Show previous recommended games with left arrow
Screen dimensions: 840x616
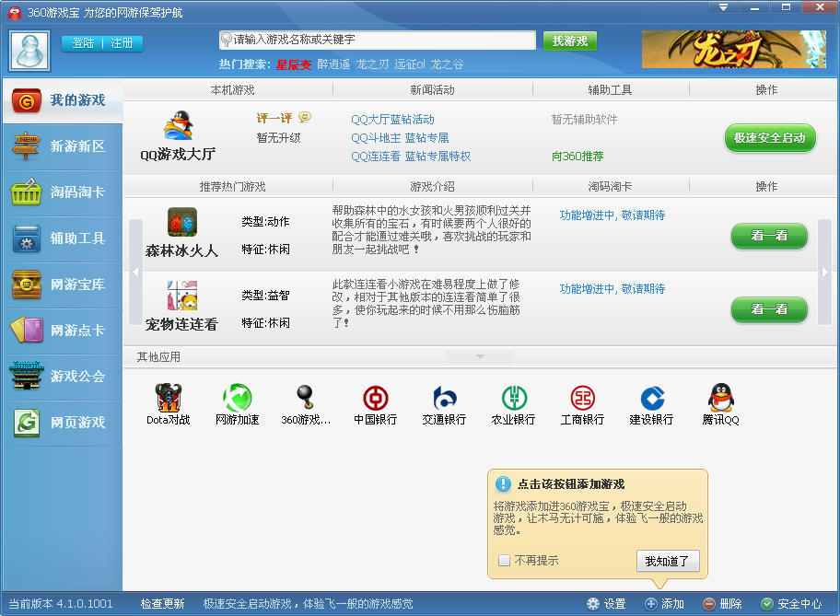[x=135, y=273]
